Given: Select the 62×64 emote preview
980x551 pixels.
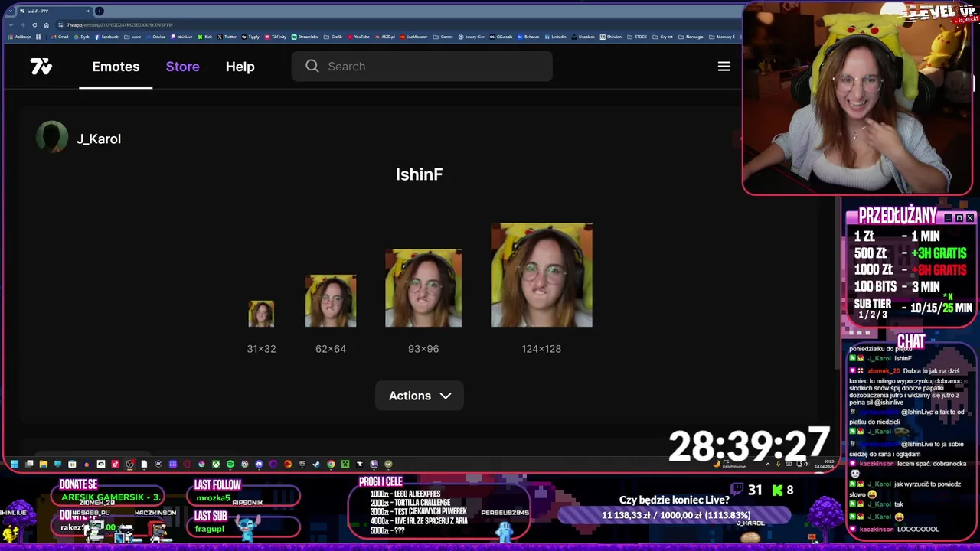Looking at the screenshot, I should pyautogui.click(x=331, y=301).
